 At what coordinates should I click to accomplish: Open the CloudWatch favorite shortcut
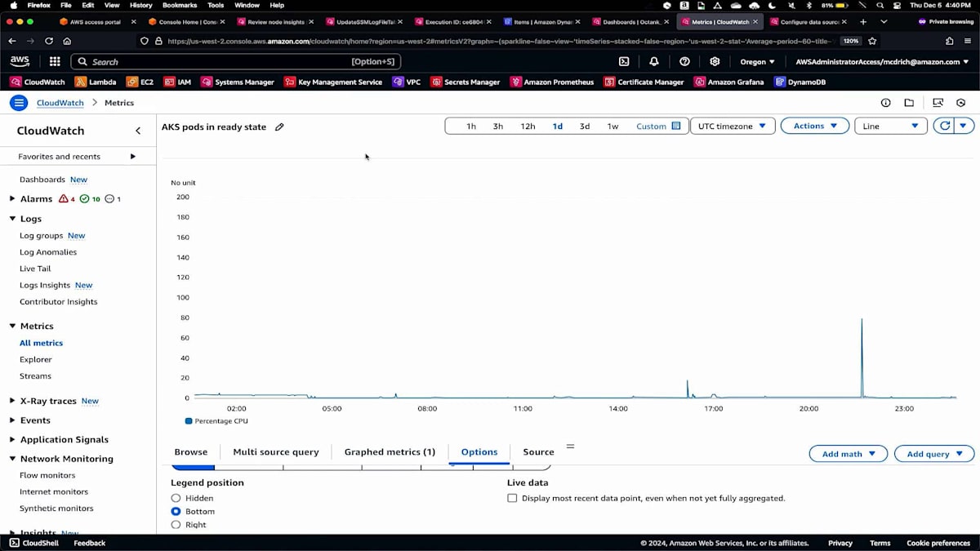[38, 82]
